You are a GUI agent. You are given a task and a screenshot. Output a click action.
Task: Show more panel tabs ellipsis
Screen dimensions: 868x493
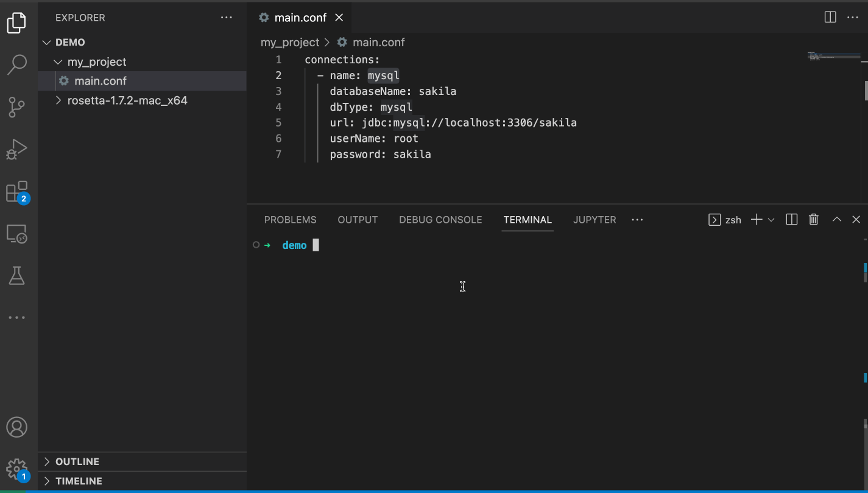click(637, 220)
